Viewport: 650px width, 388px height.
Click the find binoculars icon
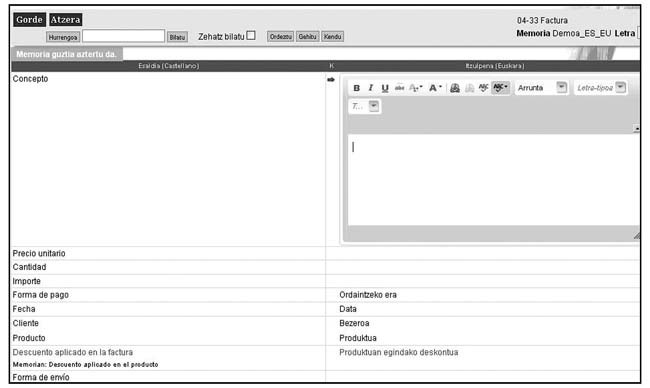coord(455,88)
